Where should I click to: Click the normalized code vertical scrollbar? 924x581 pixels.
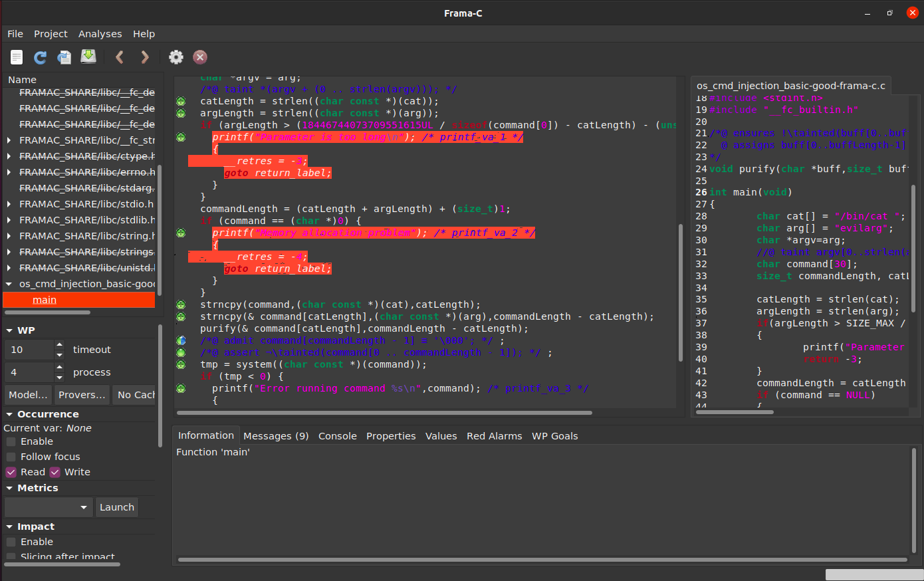tap(680, 292)
